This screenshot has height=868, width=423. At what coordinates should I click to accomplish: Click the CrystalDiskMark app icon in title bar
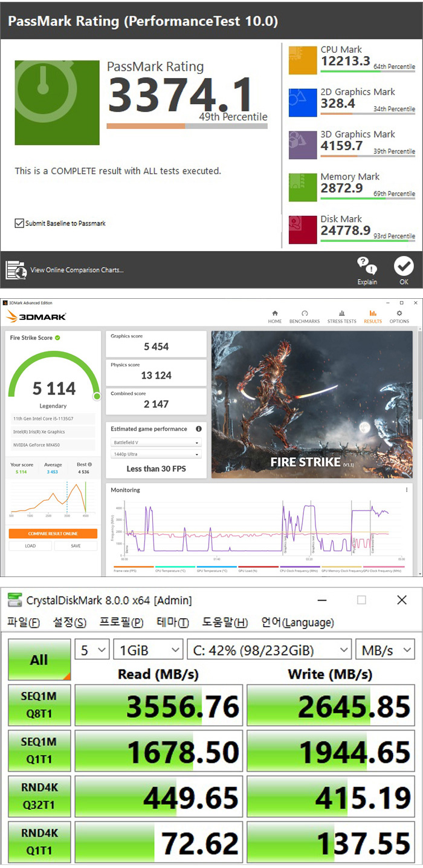(x=15, y=600)
